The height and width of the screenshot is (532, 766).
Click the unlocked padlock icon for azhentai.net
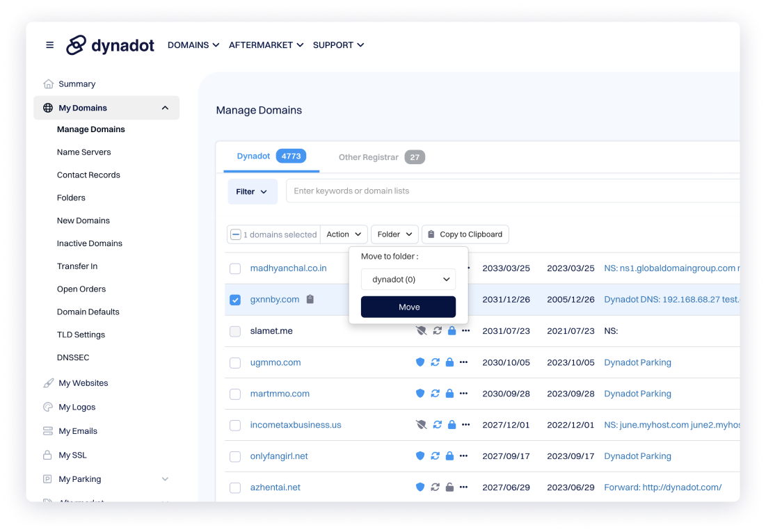(450, 487)
